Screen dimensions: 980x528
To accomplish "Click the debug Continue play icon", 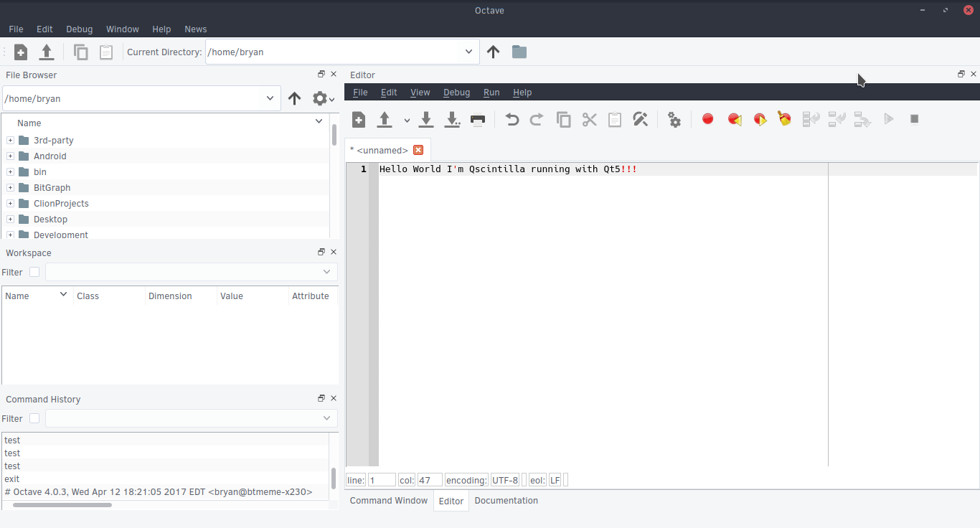I will point(889,119).
